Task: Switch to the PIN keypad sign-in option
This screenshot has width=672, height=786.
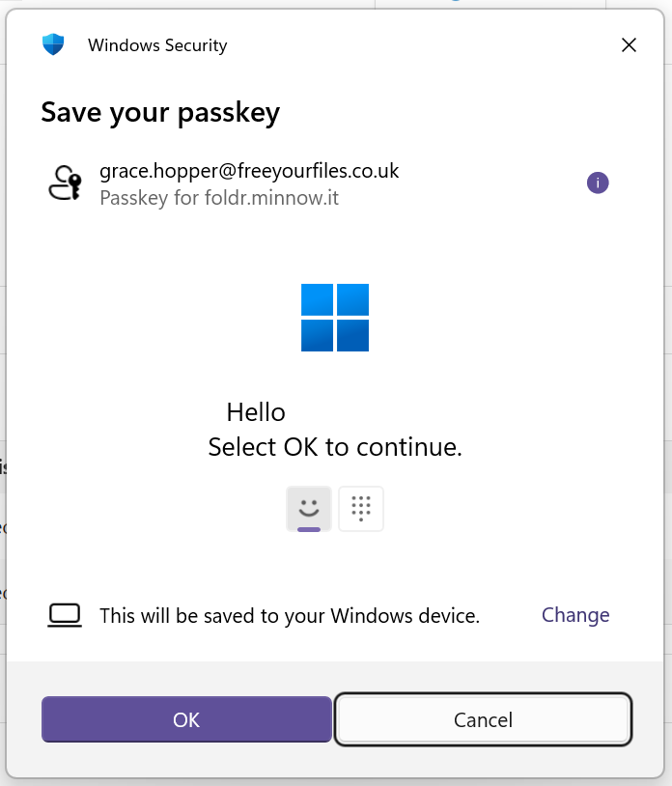Action: click(x=361, y=508)
